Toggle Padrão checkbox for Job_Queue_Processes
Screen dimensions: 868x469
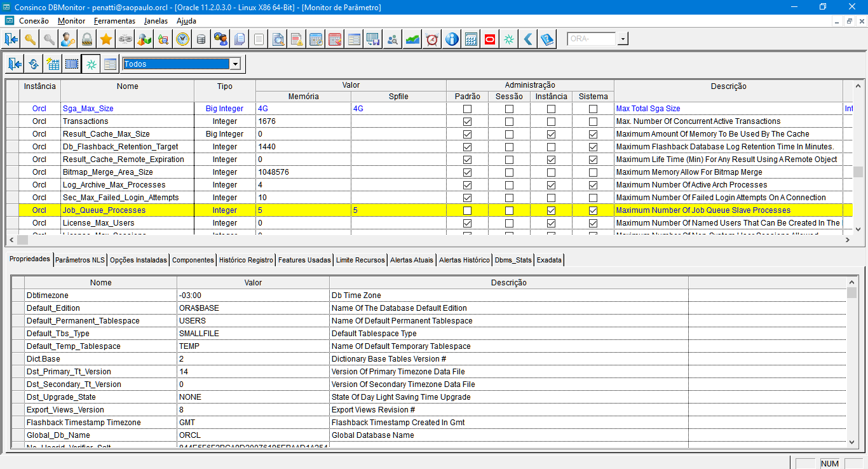467,210
